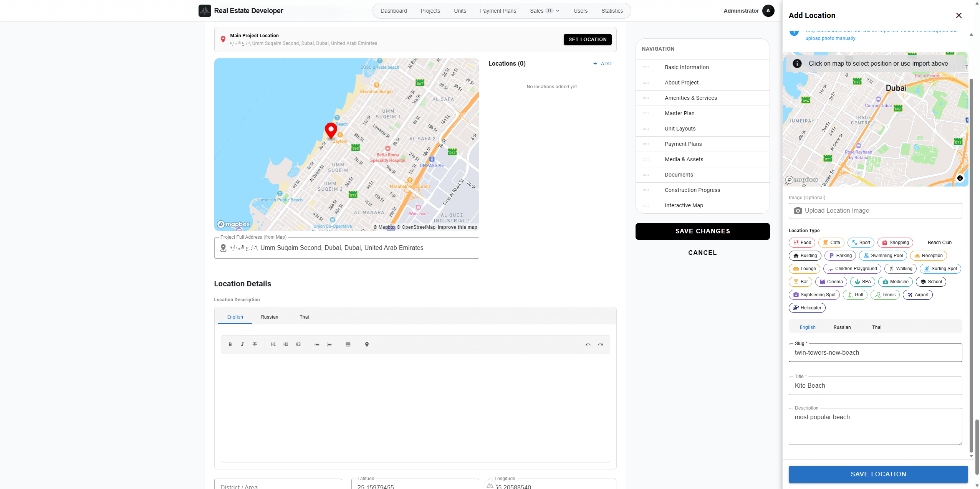This screenshot has width=980, height=489.
Task: Select Food location type chip
Action: pyautogui.click(x=802, y=243)
